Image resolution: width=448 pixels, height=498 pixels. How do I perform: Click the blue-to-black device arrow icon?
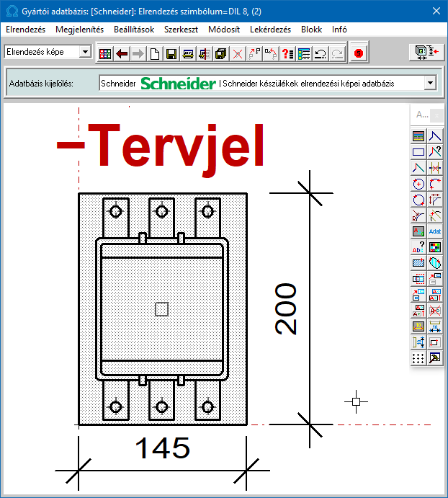click(418, 295)
